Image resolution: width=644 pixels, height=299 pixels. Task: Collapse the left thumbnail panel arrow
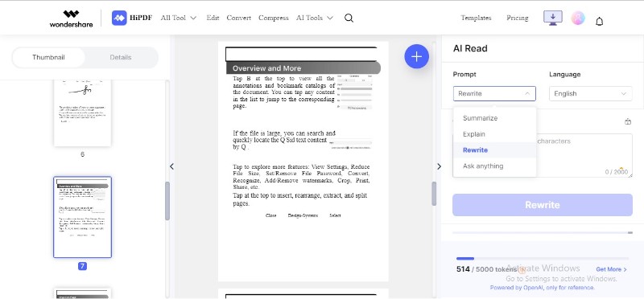pos(171,166)
